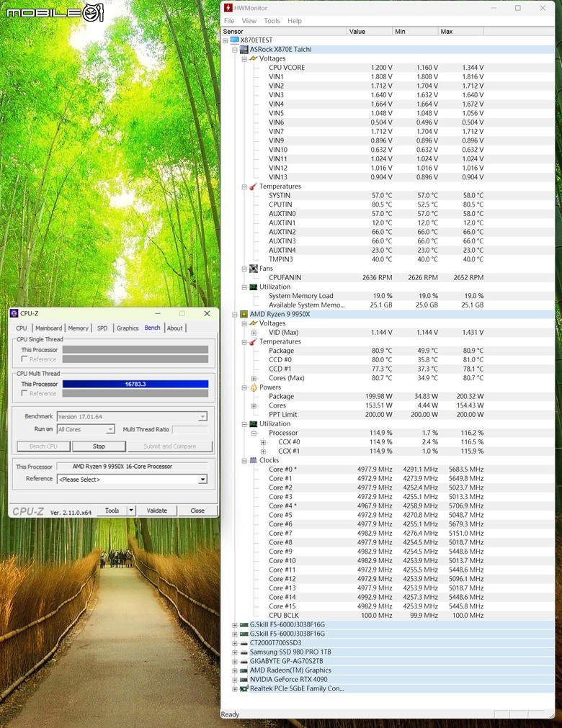The height and width of the screenshot is (728, 562).
Task: Expand the Cores (Max) temperature row
Action: (254, 378)
